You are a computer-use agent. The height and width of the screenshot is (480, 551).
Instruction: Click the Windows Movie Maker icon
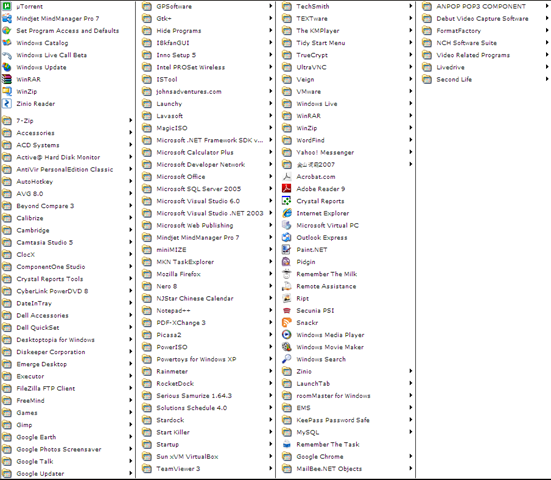287,347
